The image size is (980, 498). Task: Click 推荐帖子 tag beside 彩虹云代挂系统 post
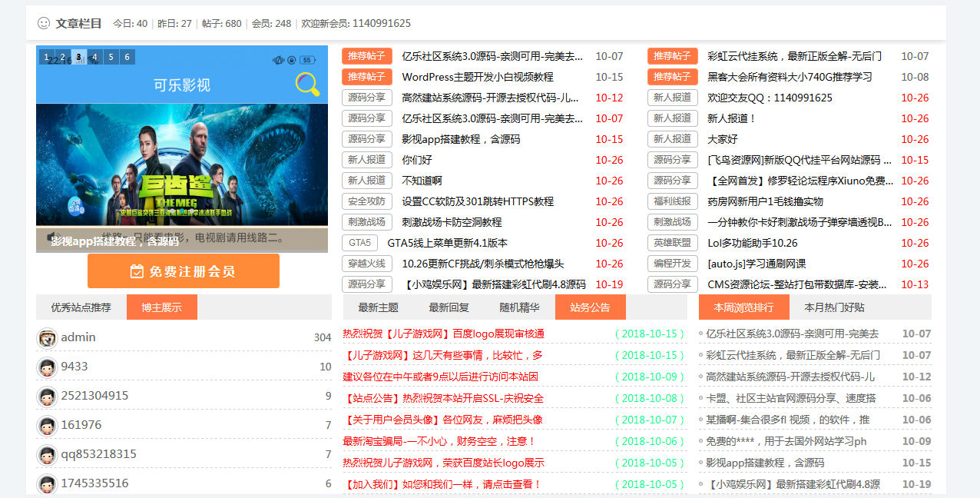tap(672, 56)
